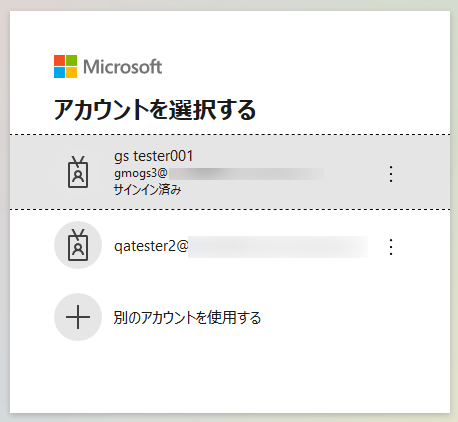
Task: Click the blurred domain after gmogs3@
Action: 246,174
